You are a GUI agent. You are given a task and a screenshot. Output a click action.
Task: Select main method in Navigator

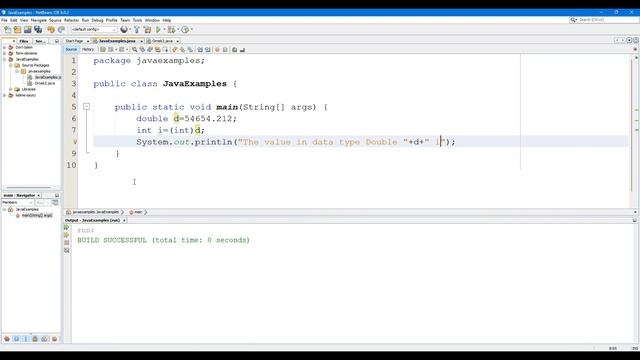pos(34,216)
